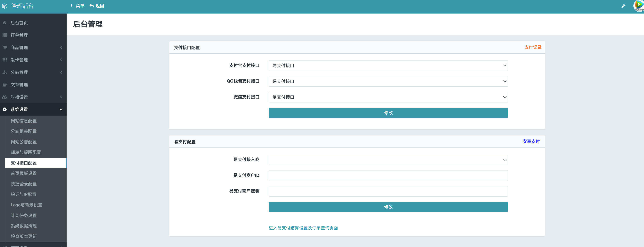Click the list icon beside 订单管理
This screenshot has width=644, height=247.
click(x=5, y=35)
